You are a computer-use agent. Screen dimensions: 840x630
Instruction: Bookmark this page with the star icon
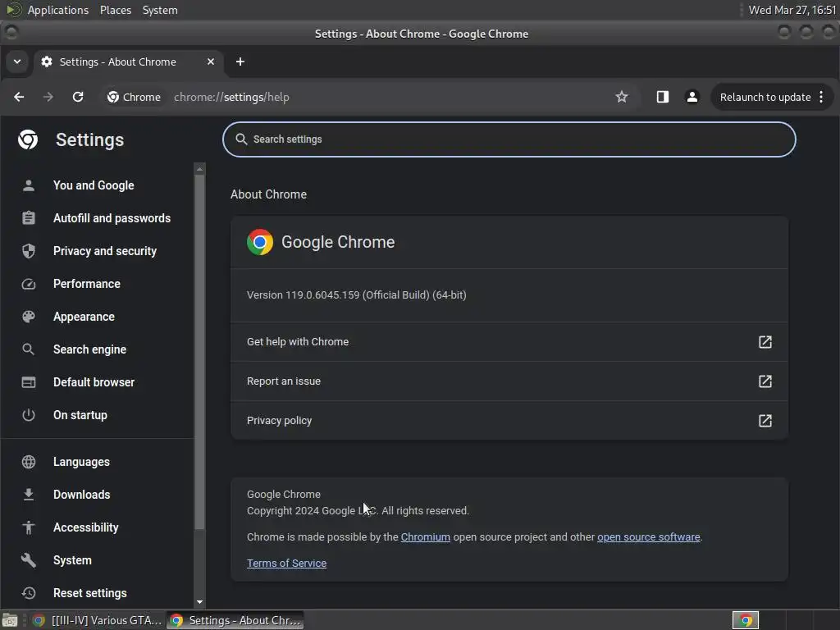click(x=622, y=97)
